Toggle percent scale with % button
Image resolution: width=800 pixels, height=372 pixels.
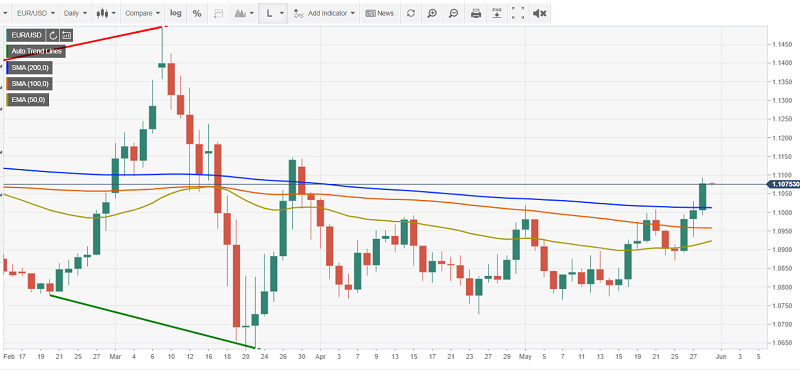click(x=197, y=13)
